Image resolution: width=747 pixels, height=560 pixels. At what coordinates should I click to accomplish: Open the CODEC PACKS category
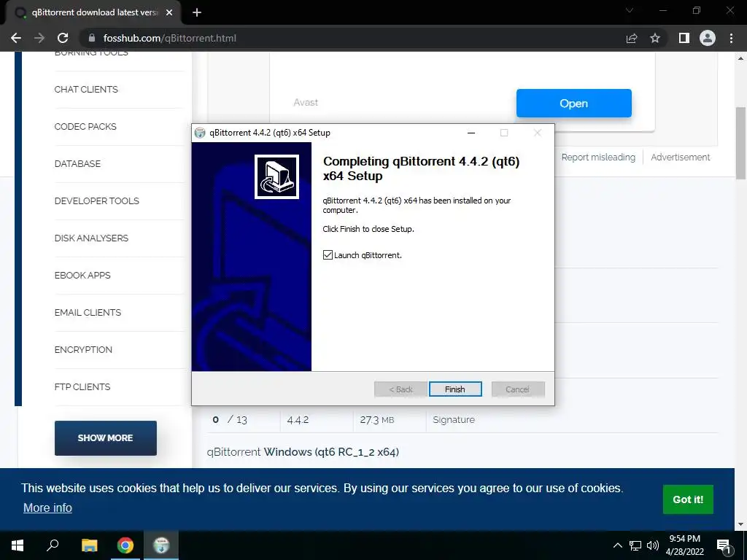coord(85,127)
